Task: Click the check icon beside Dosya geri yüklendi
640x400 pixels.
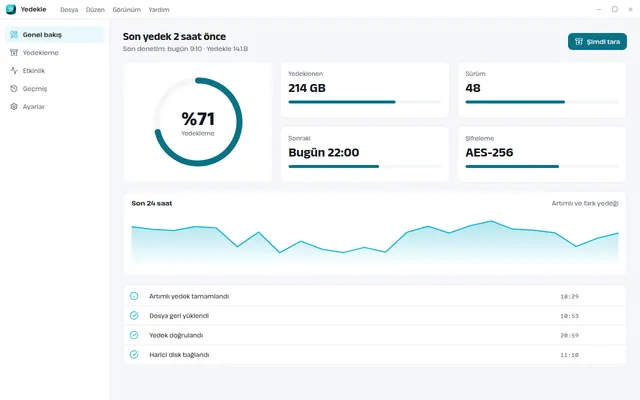Action: click(x=134, y=316)
